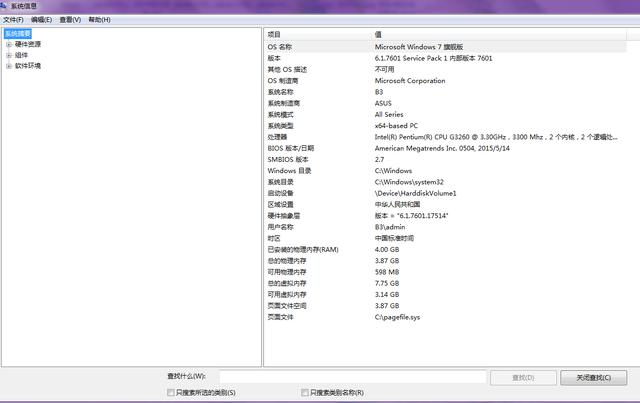640x403 pixels.
Task: Open the 查看(V) menu
Action: pyautogui.click(x=70, y=20)
